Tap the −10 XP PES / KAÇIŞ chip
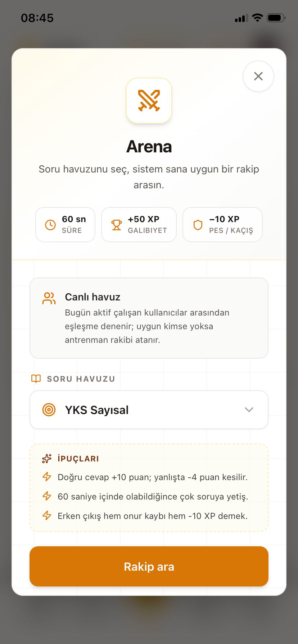Screen dimensions: 298x644 point(222,225)
